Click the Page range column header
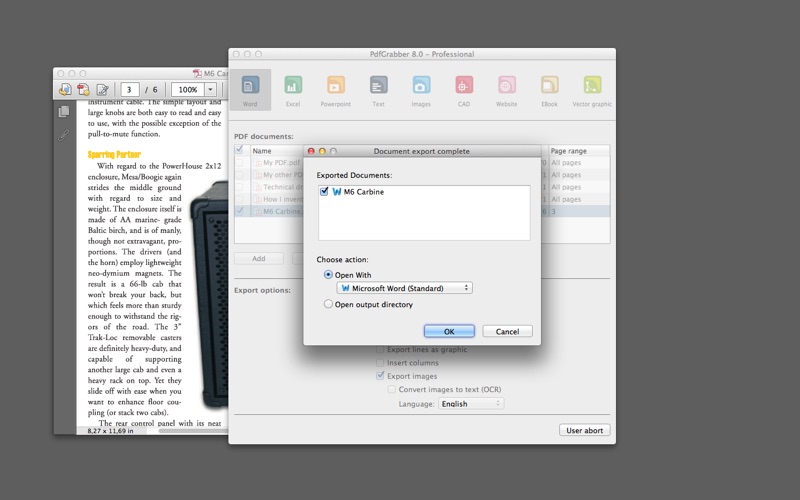Viewport: 800px width, 500px height. pyautogui.click(x=579, y=151)
